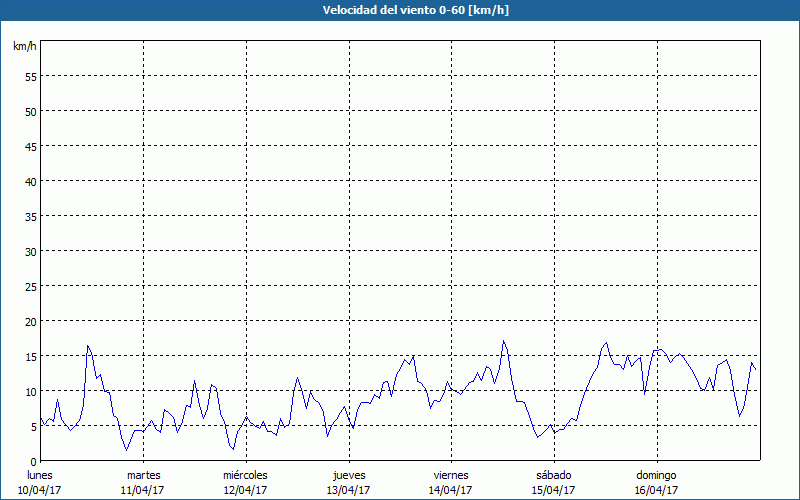The height and width of the screenshot is (500, 800).
Task: Click the chart title 'Velocidad del viento 0-60'
Action: [399, 11]
